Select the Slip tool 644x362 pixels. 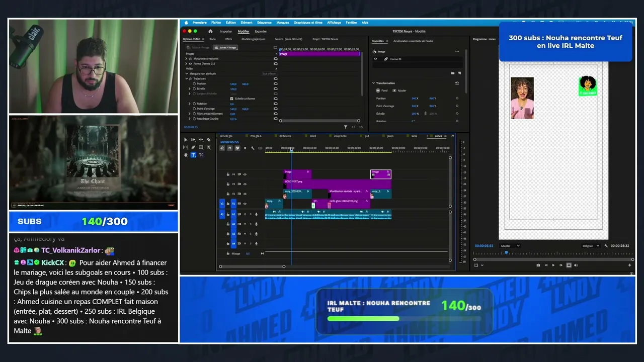tap(186, 147)
